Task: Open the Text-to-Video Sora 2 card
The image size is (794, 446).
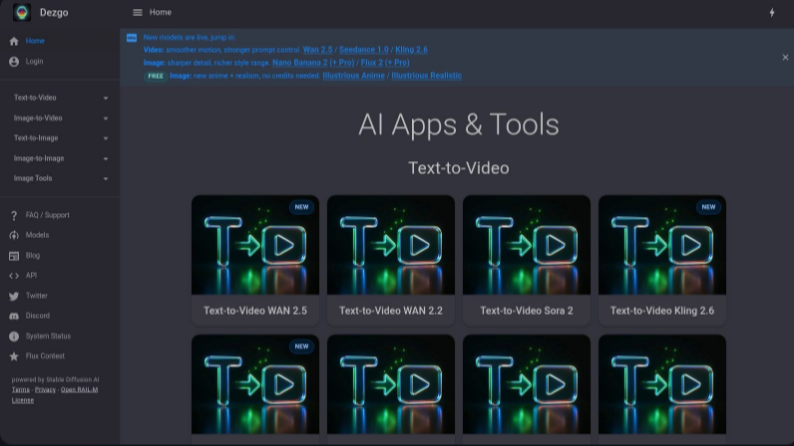Action: [526, 260]
